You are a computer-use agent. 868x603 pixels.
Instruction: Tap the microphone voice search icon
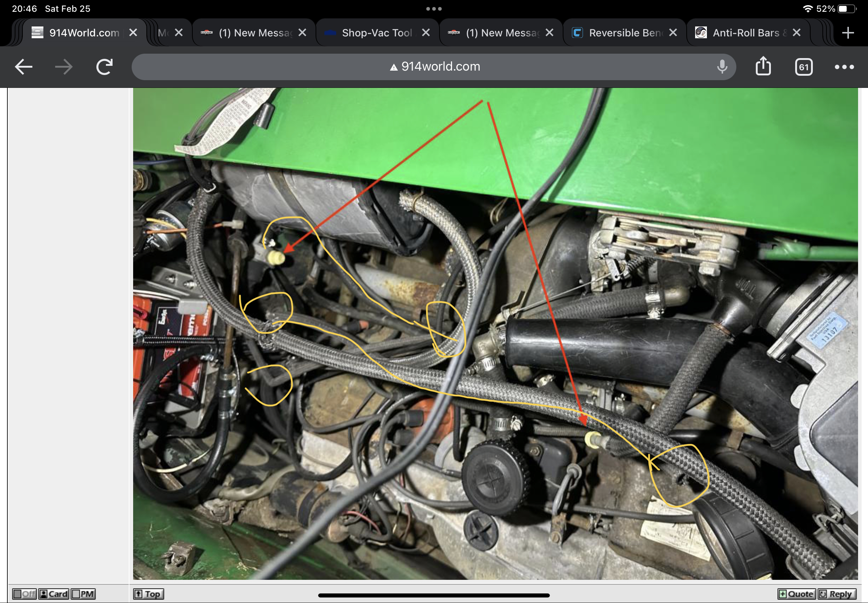(x=722, y=67)
